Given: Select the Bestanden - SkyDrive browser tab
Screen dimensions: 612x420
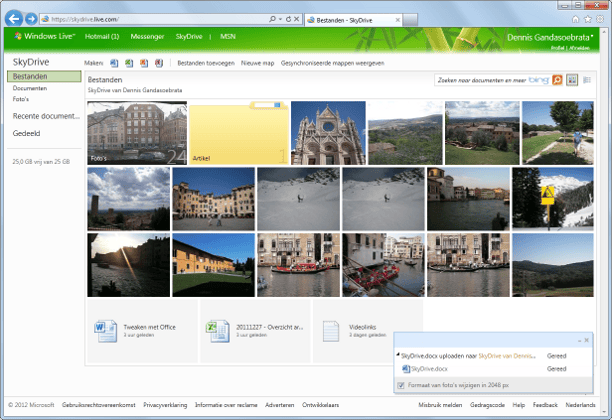Looking at the screenshot, I should [x=353, y=20].
